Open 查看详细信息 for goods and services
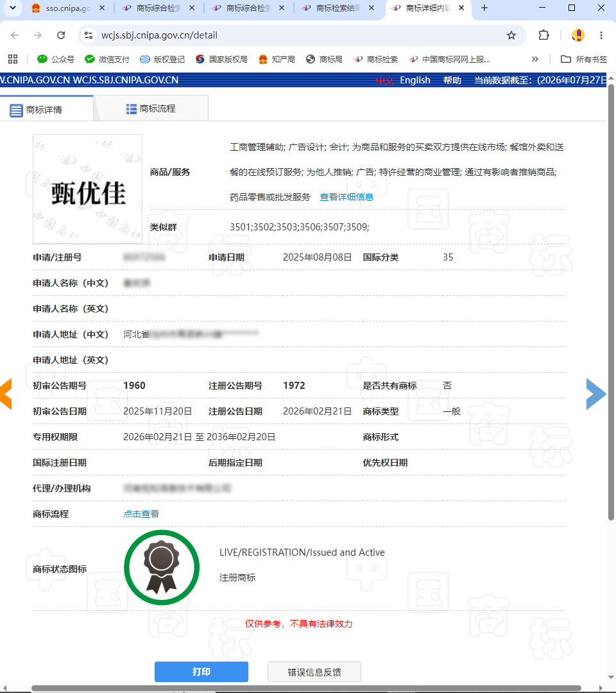 [346, 197]
